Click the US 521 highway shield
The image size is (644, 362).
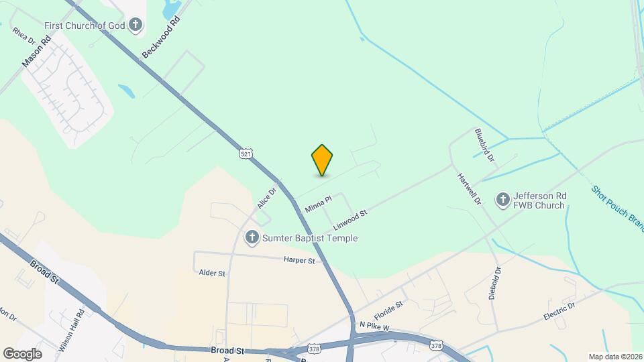[x=246, y=154]
